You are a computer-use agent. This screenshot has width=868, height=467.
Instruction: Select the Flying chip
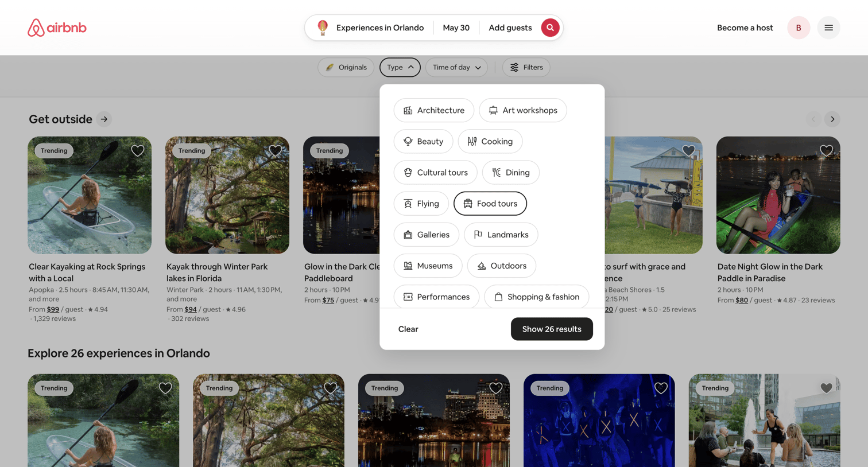pos(421,204)
